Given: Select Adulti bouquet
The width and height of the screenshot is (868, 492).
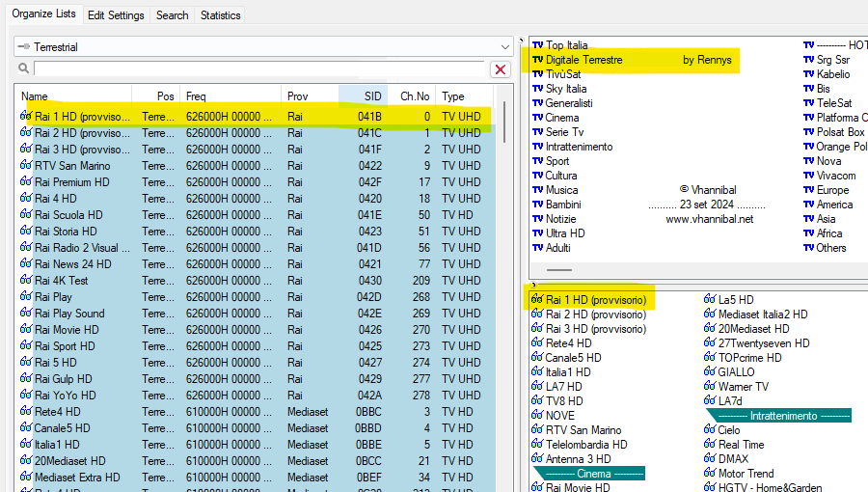Looking at the screenshot, I should (558, 248).
